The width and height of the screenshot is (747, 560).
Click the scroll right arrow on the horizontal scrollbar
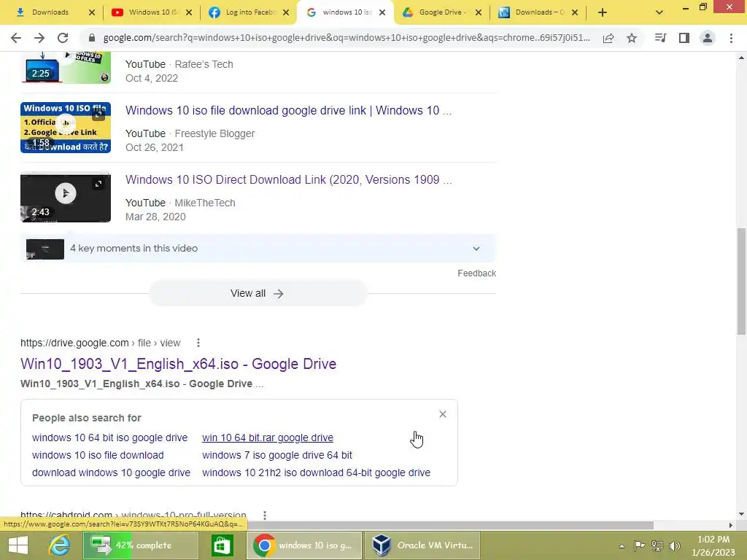coord(730,525)
